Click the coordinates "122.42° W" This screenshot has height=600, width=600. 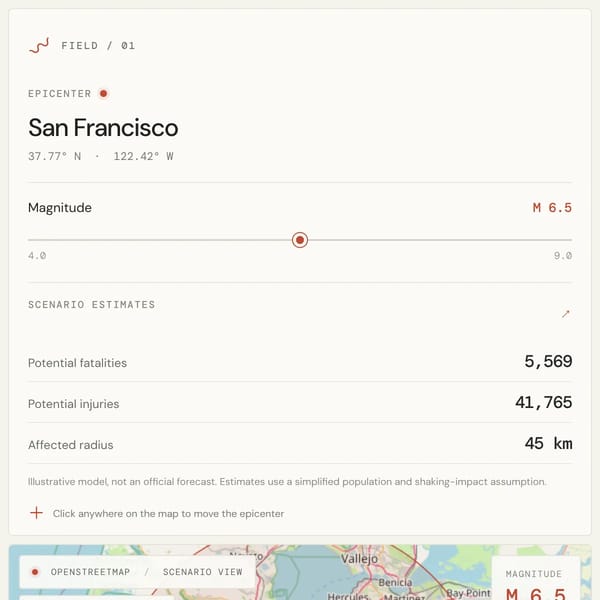point(143,156)
